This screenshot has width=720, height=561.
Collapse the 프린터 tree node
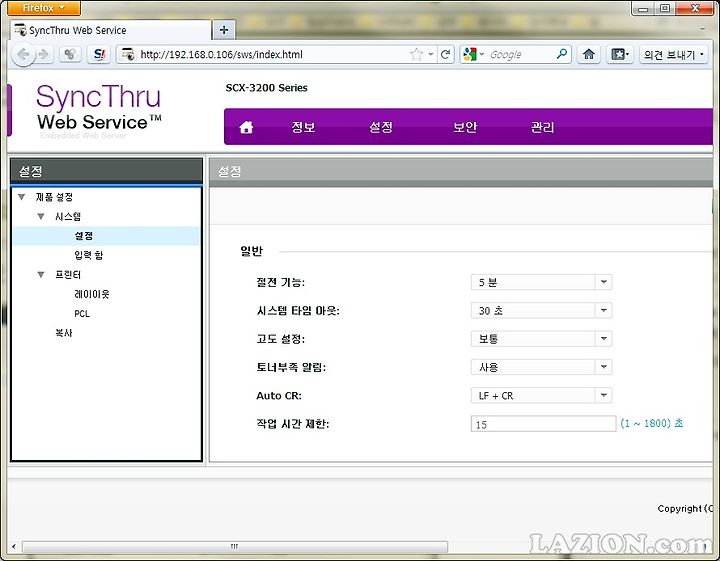click(x=41, y=275)
